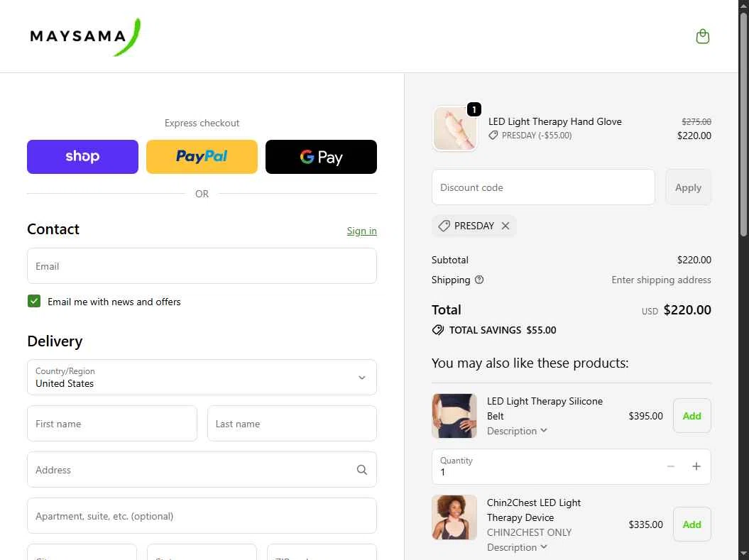Uncheck Email me with news and offers
749x560 pixels.
[x=34, y=301]
